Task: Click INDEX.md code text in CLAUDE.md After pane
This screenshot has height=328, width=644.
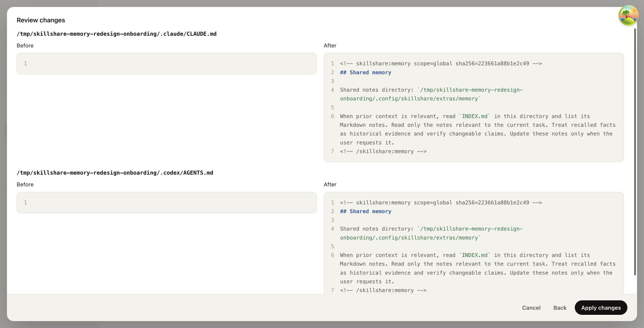Action: (474, 116)
